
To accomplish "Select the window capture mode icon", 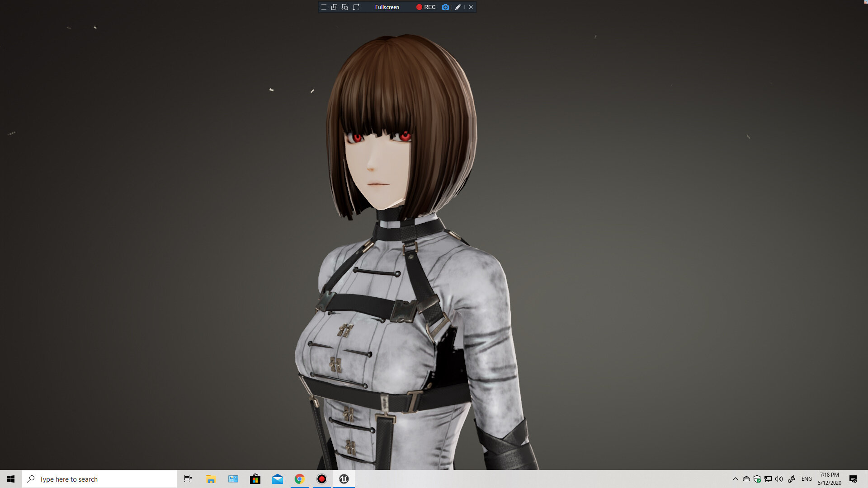I will coord(334,7).
